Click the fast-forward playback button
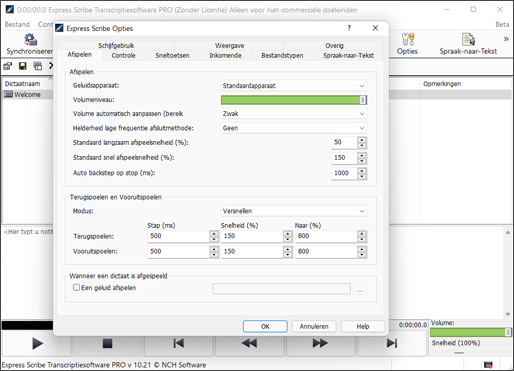This screenshot has width=514, height=371. 320,343
